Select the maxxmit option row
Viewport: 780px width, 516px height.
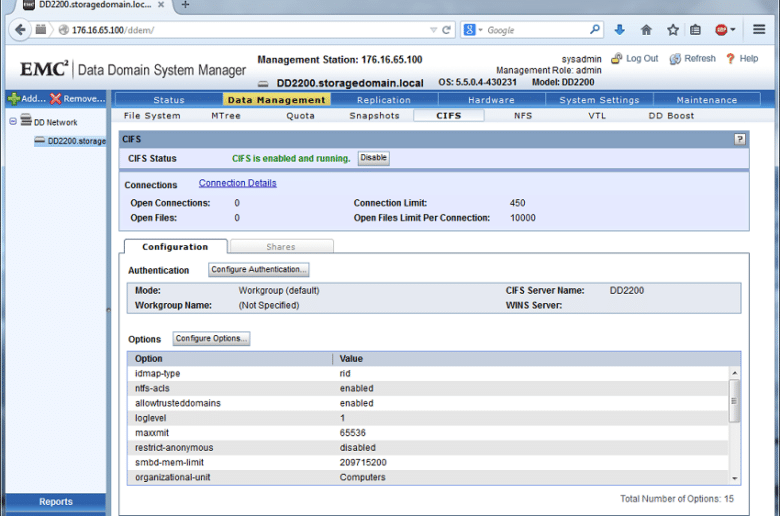click(428, 433)
